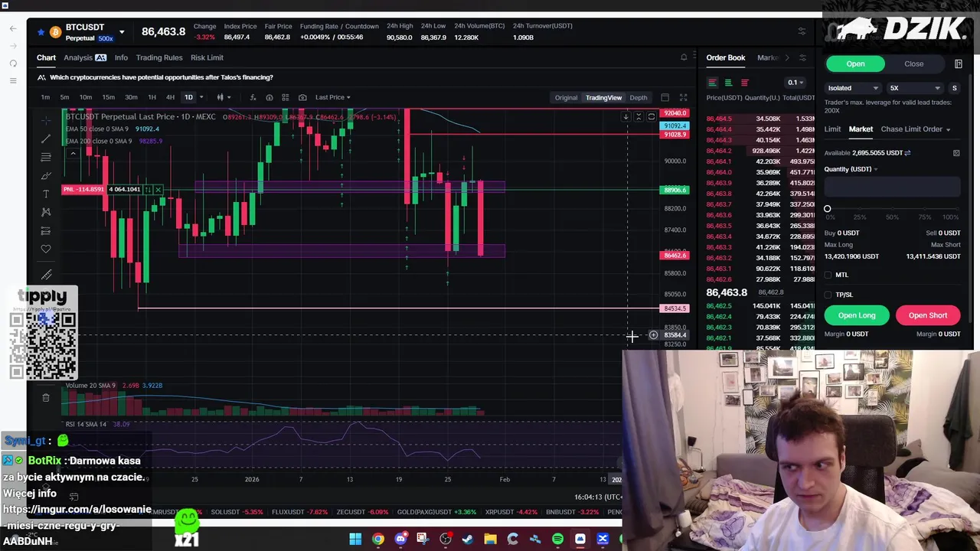Click the transfer arrows next to available balance
Screen dimensions: 980x551
pyautogui.click(x=907, y=153)
